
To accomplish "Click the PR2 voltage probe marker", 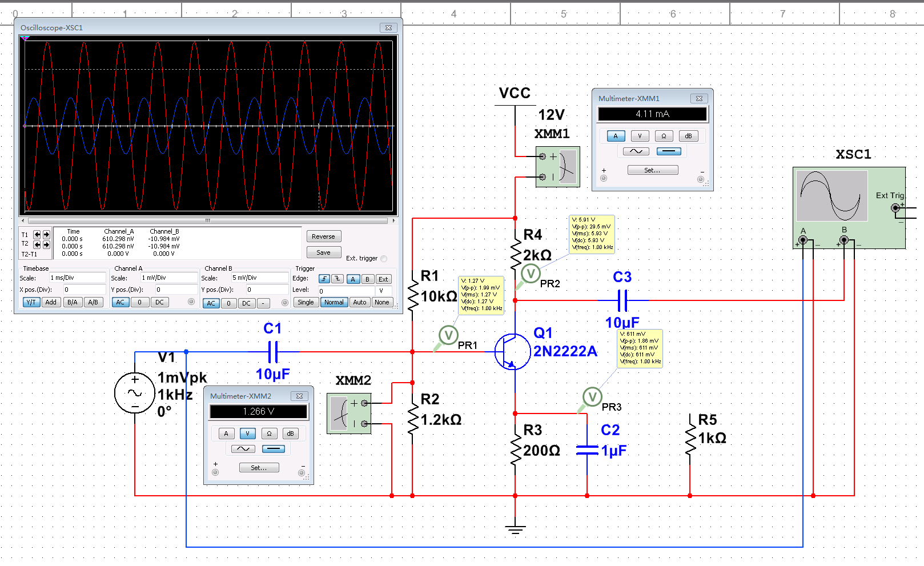I will [531, 274].
